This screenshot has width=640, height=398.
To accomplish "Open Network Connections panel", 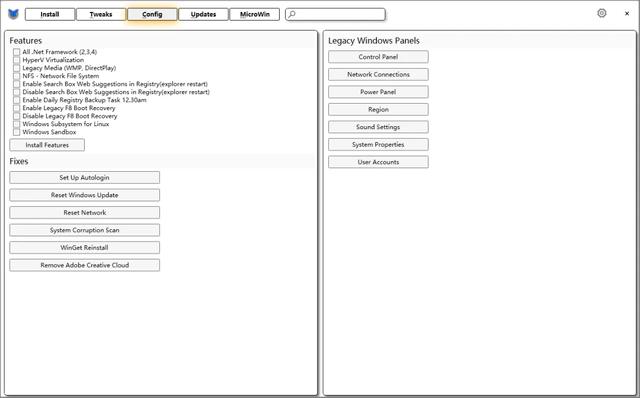I will pyautogui.click(x=378, y=74).
